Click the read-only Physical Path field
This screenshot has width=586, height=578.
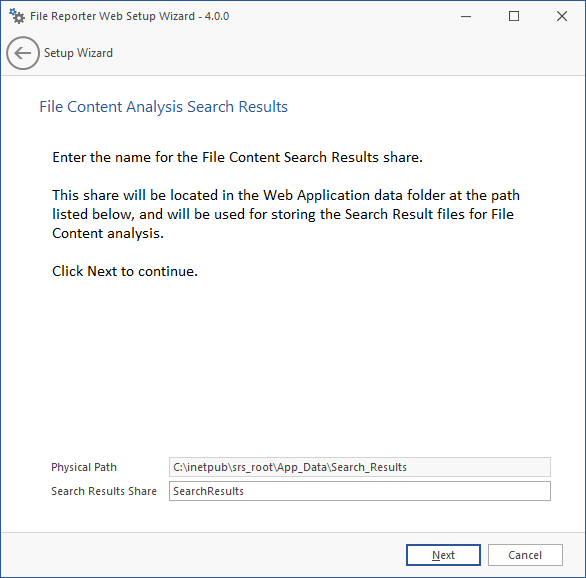360,467
